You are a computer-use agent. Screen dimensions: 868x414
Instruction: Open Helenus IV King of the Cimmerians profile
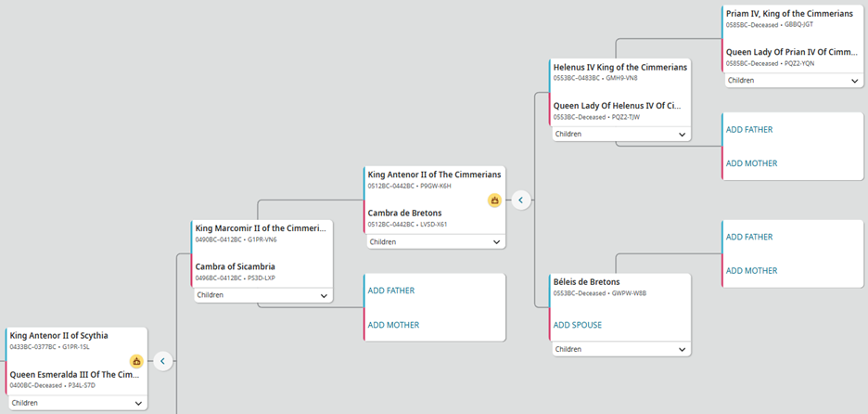[x=620, y=68]
